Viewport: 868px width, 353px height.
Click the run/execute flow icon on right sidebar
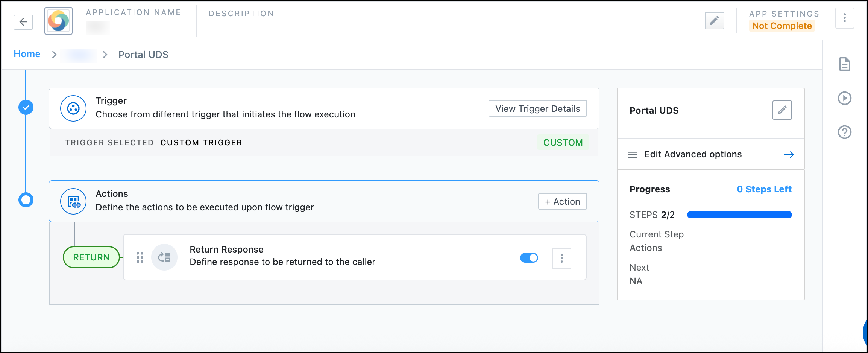[844, 98]
